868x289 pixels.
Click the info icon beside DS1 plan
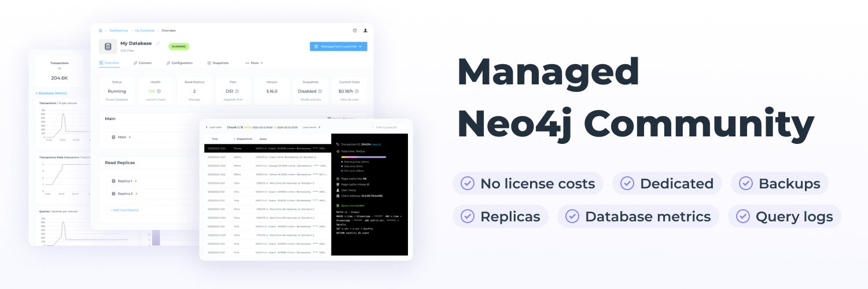[x=237, y=91]
